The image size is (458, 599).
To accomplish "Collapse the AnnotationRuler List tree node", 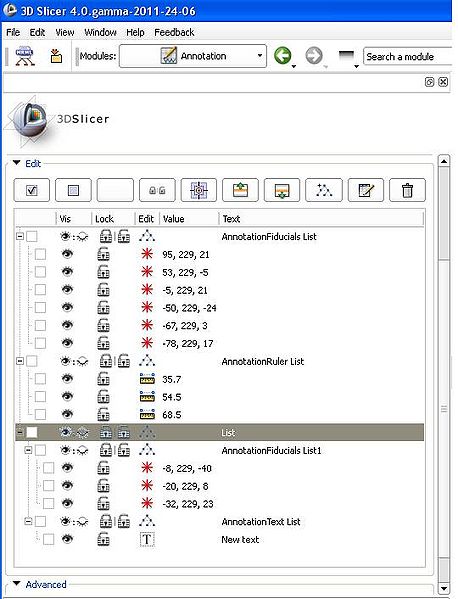I will click(x=20, y=361).
